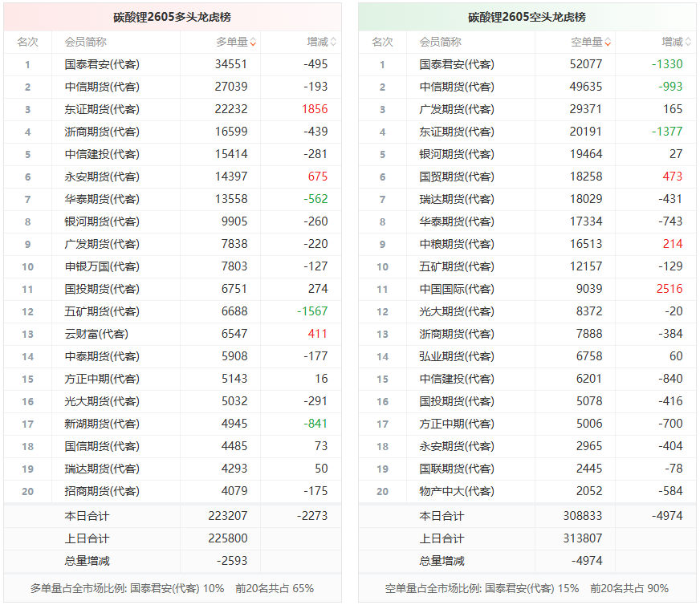The width and height of the screenshot is (700, 605).
Task: Click the green value -841
Action: tap(315, 424)
